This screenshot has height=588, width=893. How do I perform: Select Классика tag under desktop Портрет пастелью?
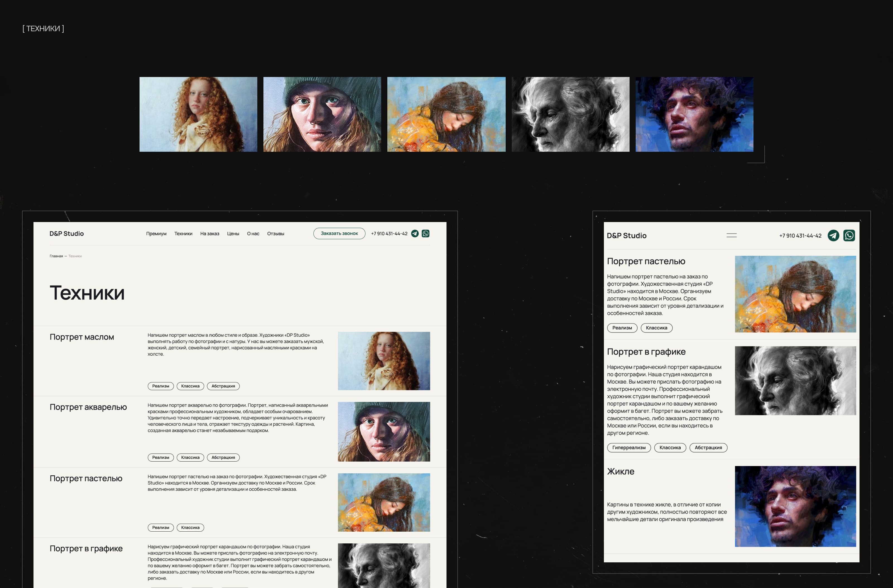[x=190, y=528]
